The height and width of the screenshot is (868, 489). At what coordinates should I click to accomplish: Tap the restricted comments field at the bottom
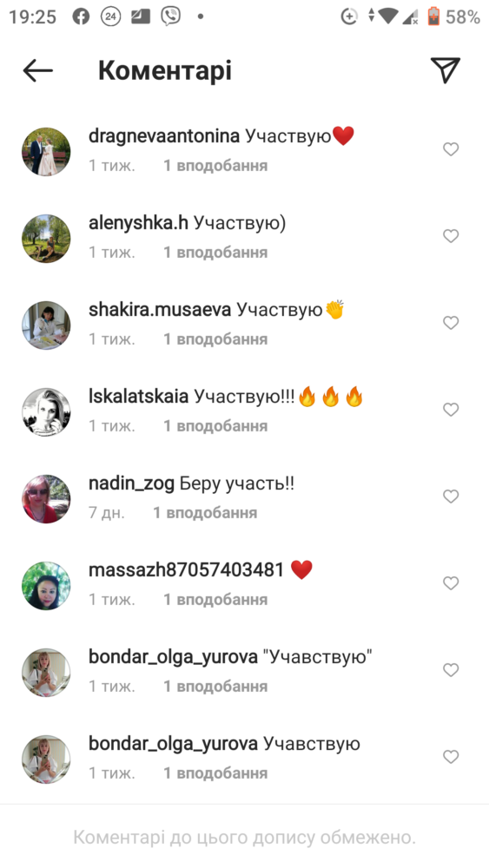pos(244,837)
